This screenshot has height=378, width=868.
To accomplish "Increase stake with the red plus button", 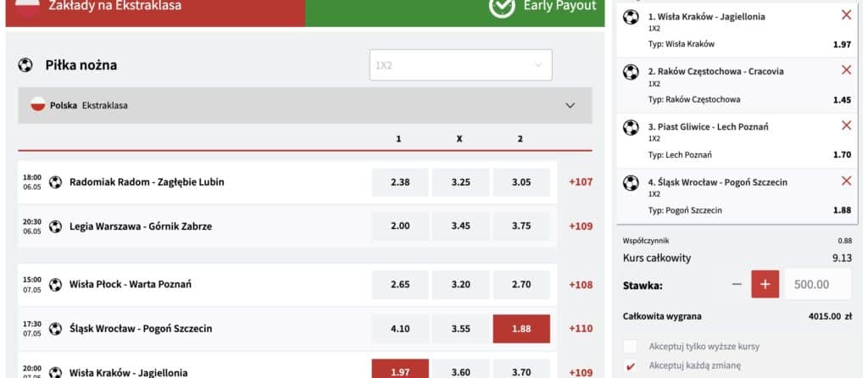I will pos(765,284).
